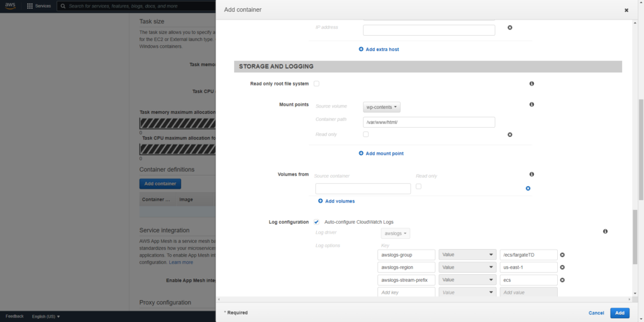
Task: Click the Image column header
Action: pyautogui.click(x=186, y=199)
